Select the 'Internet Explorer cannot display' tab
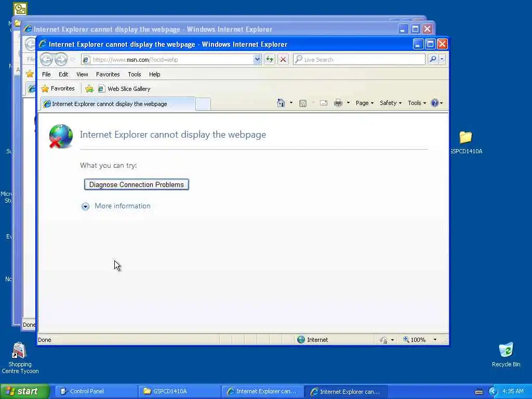Image resolution: width=532 pixels, height=399 pixels. (x=118, y=104)
